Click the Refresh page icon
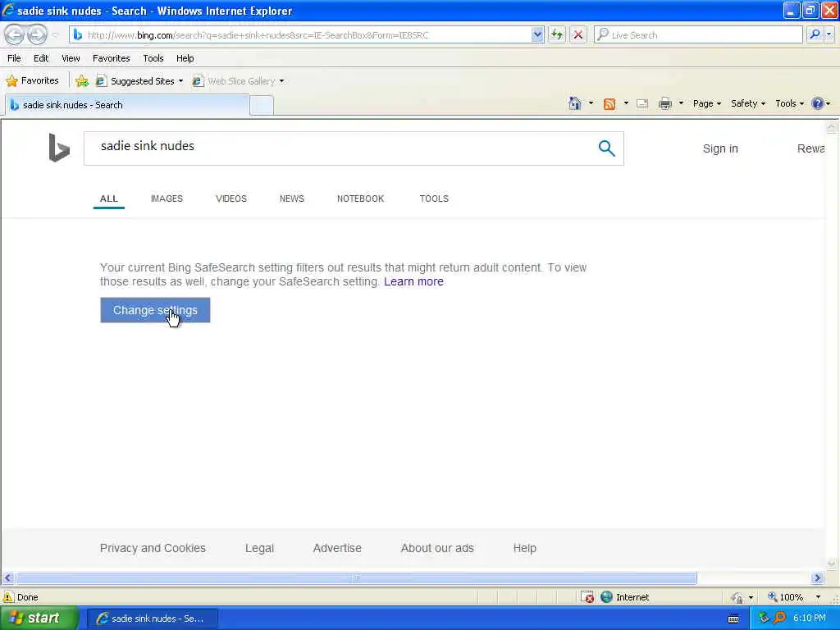Viewport: 840px width, 630px height. (557, 34)
